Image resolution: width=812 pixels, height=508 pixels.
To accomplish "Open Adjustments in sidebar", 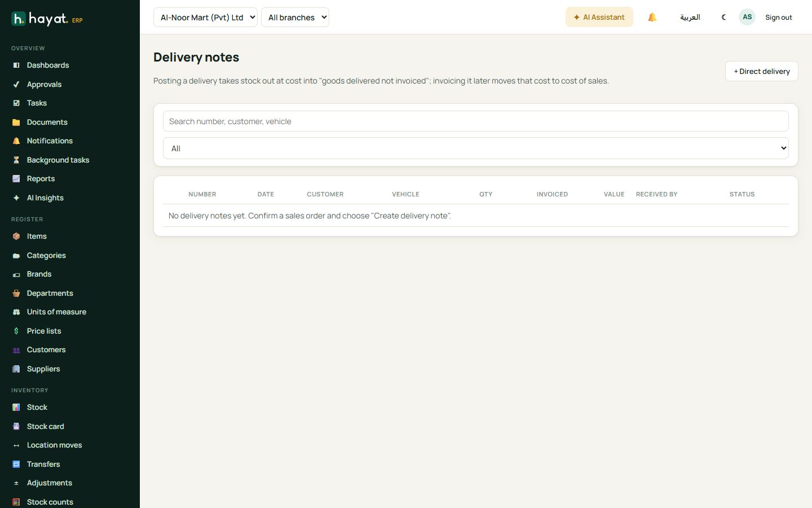I will click(49, 483).
